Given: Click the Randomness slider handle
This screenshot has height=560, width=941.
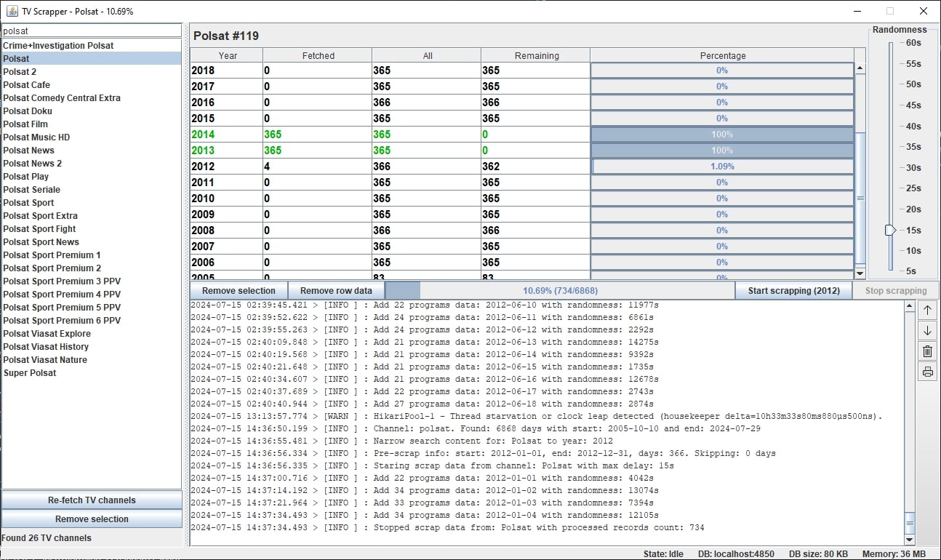Looking at the screenshot, I should point(890,230).
